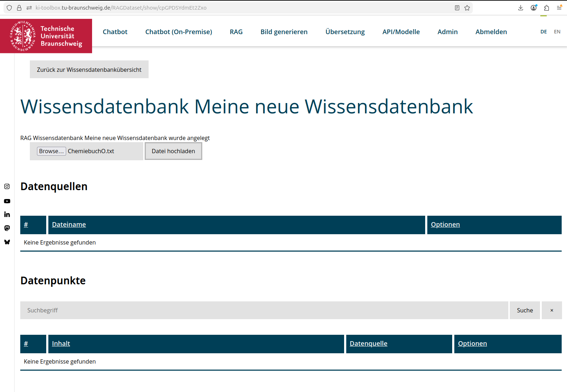Image resolution: width=567 pixels, height=392 pixels.
Task: Click the Datei hochladen button
Action: (x=173, y=151)
